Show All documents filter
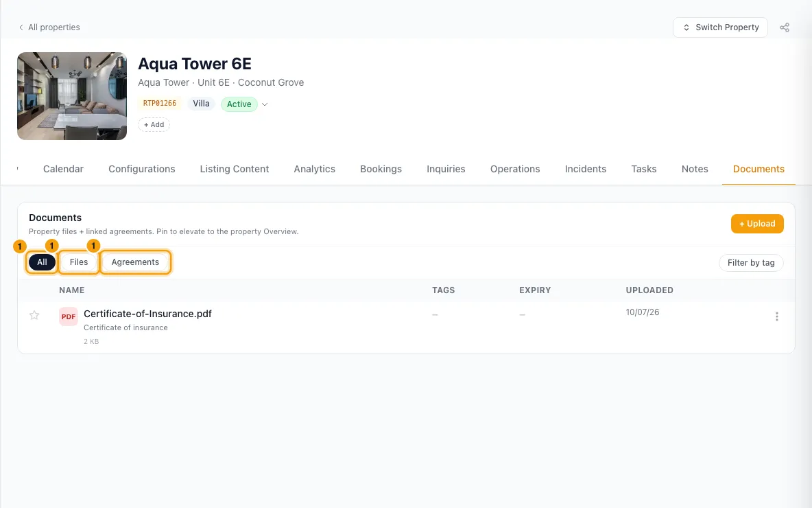 pos(42,262)
